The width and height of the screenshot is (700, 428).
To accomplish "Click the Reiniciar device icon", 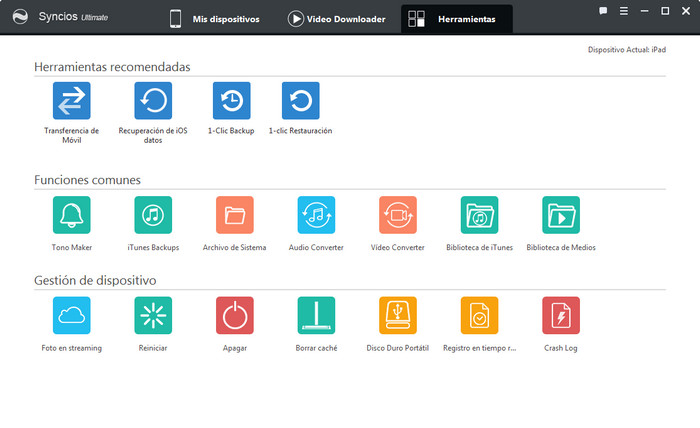I will click(x=153, y=315).
